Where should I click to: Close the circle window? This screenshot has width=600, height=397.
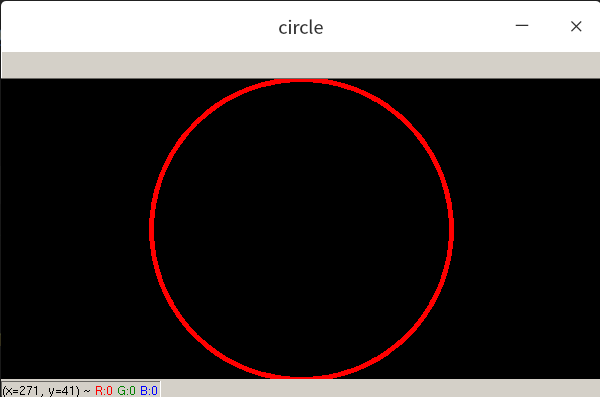point(576,26)
